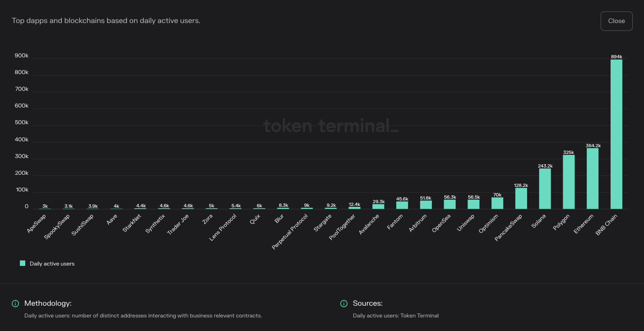This screenshot has height=331, width=644.
Task: Click the 243.2k value label
Action: [x=545, y=166]
